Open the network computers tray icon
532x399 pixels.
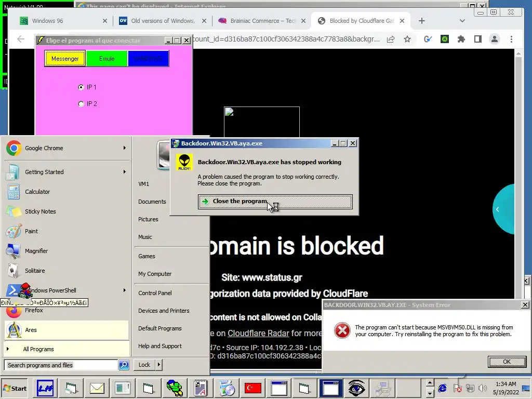click(x=470, y=388)
